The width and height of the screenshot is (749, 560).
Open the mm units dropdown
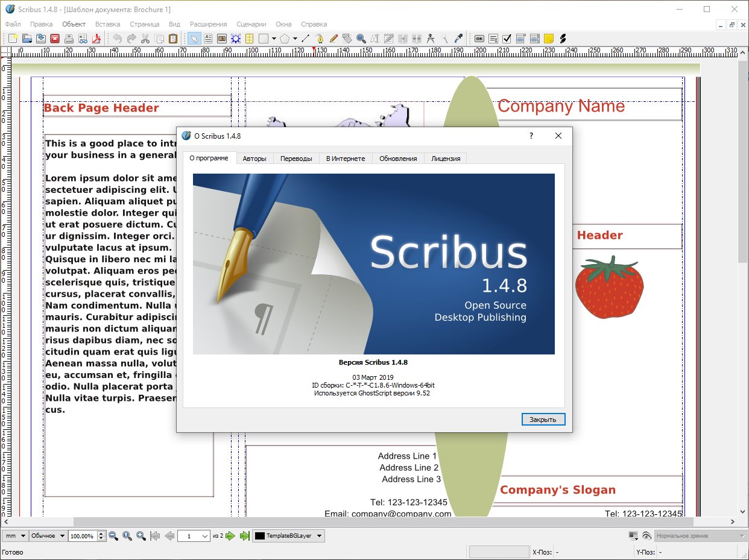[24, 536]
